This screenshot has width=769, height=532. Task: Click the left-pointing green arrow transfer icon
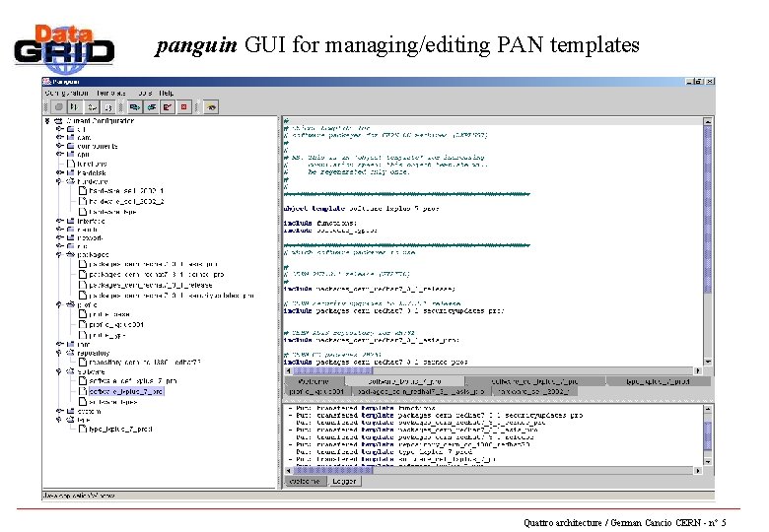tap(151, 106)
